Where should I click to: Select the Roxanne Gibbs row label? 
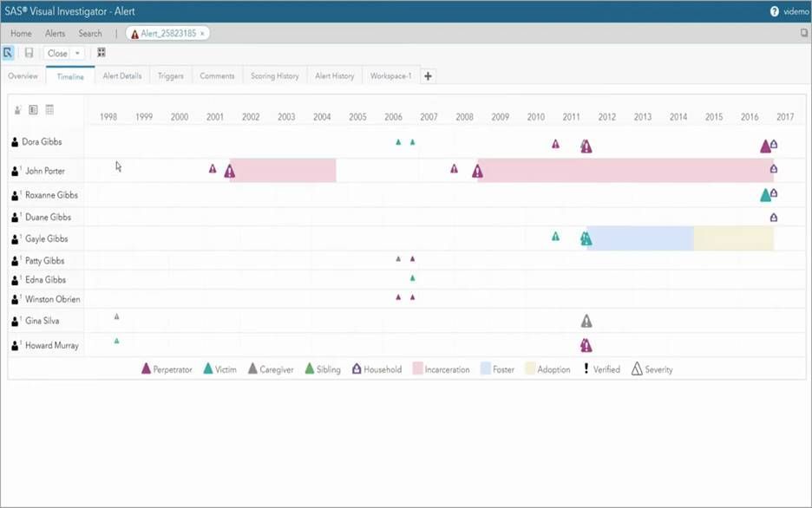click(x=51, y=195)
